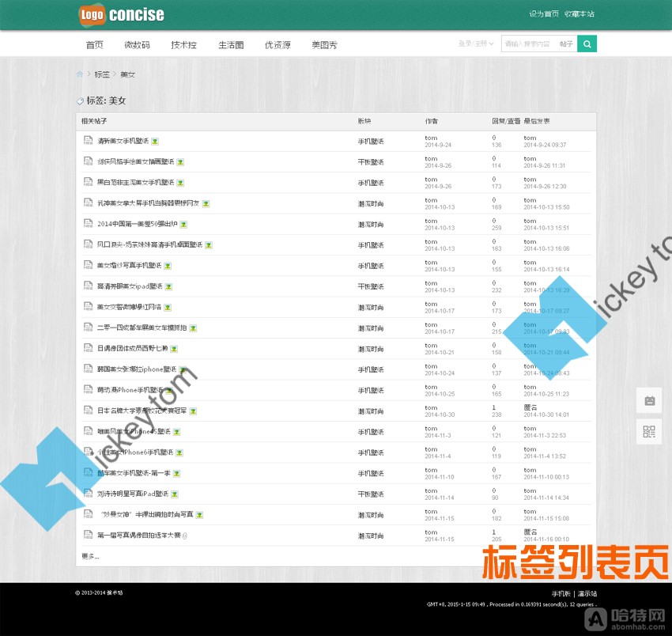Click 美女 in the breadcrumb

pos(128,74)
